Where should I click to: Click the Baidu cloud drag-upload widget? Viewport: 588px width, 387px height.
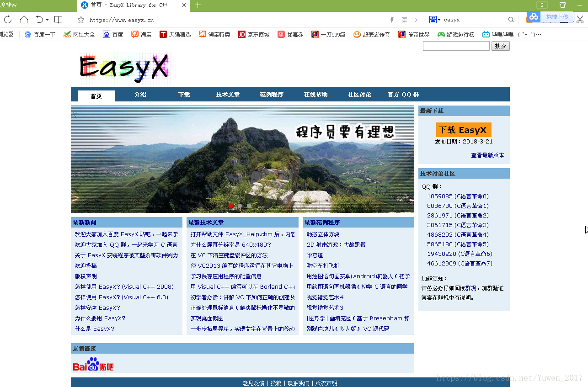(x=550, y=16)
